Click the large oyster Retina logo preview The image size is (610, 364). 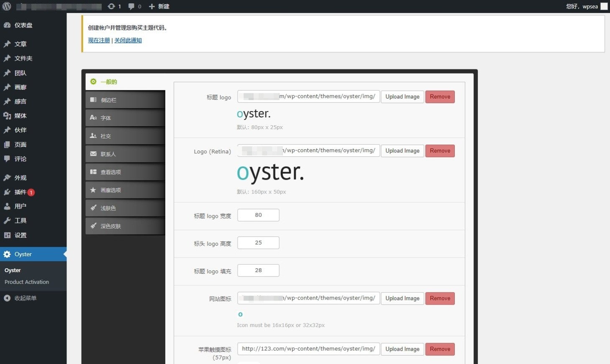tap(270, 173)
